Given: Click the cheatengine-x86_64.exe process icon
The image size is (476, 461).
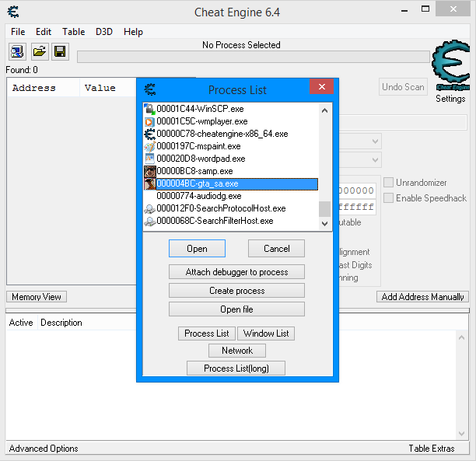Looking at the screenshot, I should (x=149, y=134).
